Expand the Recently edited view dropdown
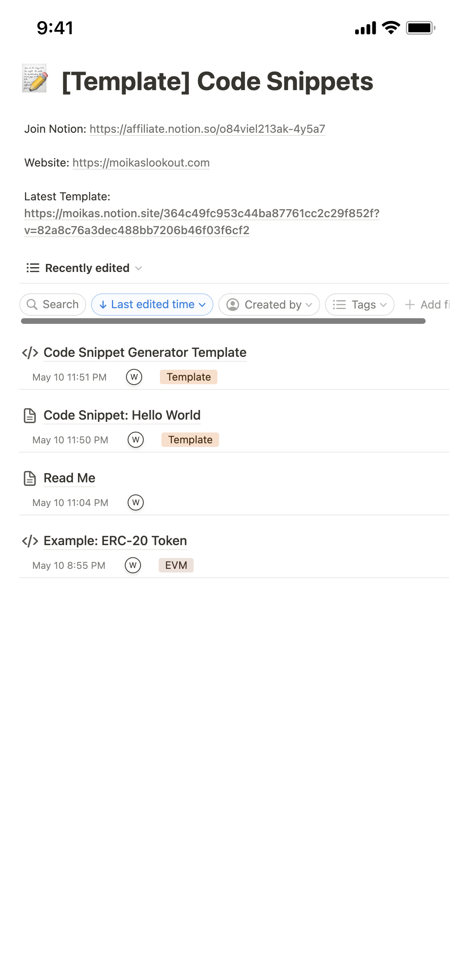The image size is (453, 980). pyautogui.click(x=139, y=268)
